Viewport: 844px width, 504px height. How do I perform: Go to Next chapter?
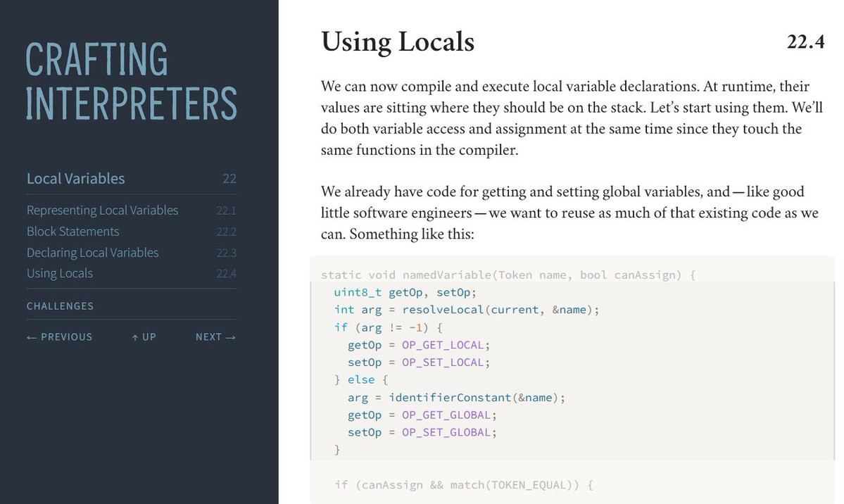click(215, 336)
